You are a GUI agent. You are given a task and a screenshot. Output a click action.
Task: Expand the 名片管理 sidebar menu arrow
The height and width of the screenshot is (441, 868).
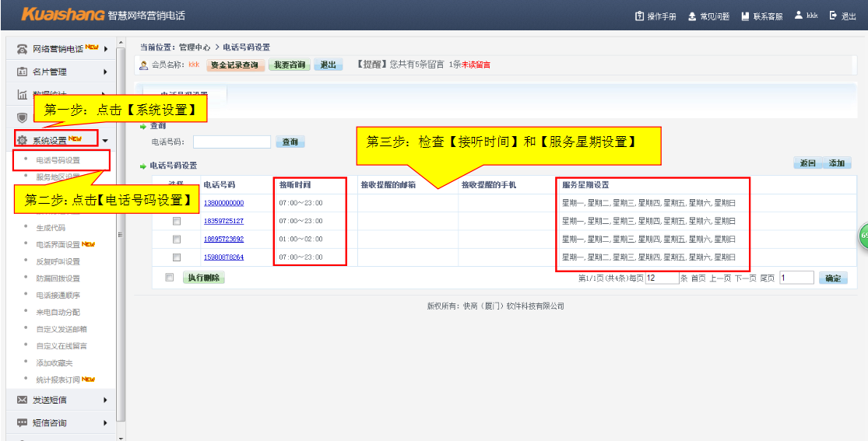[x=105, y=72]
